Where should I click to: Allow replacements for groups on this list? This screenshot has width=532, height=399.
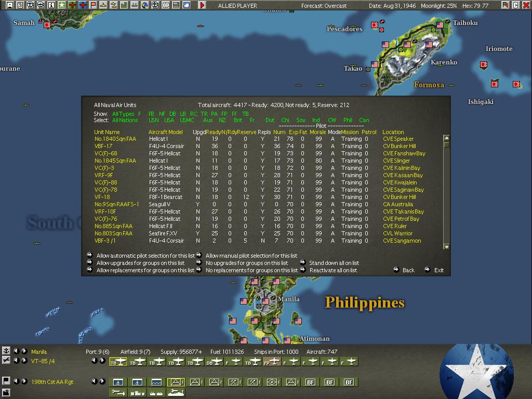[90, 270]
